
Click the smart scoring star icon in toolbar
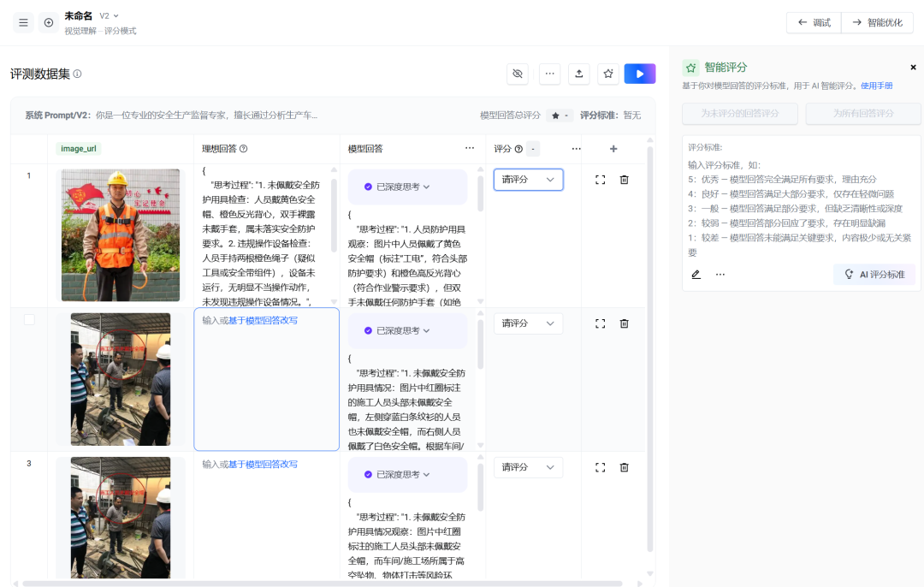(608, 74)
